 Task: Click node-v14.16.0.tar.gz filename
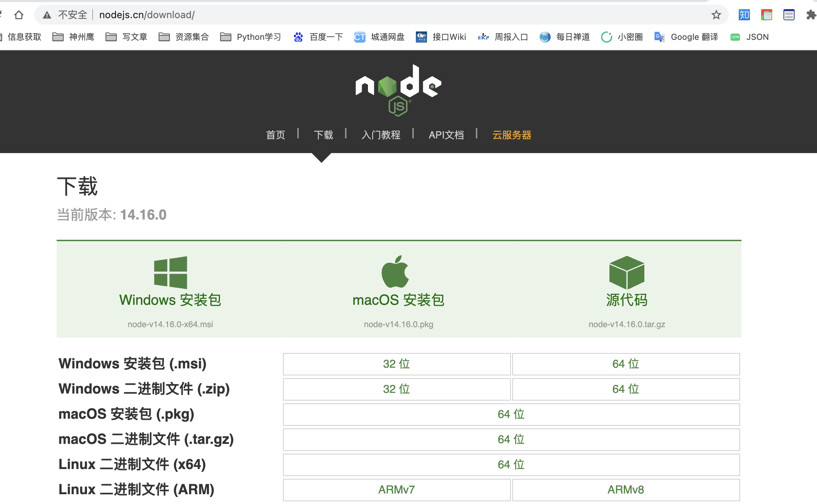627,324
